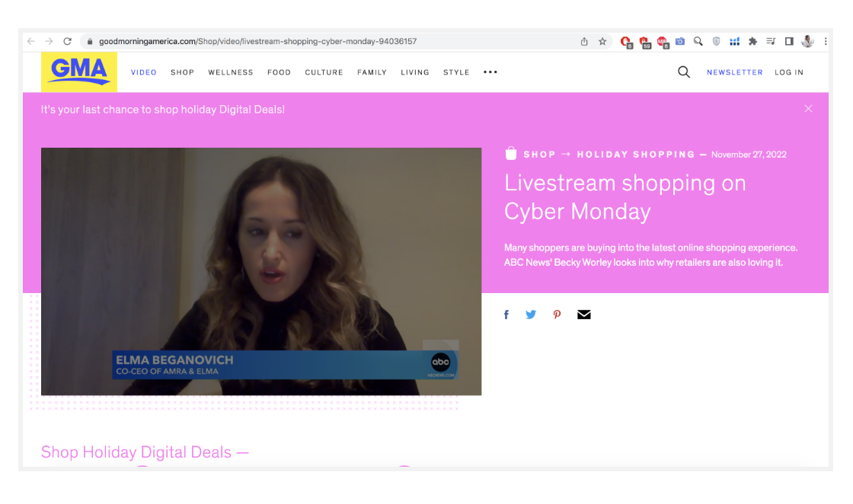Play the Elma Beganovich video
Screen dimensions: 853x504
coord(261,271)
